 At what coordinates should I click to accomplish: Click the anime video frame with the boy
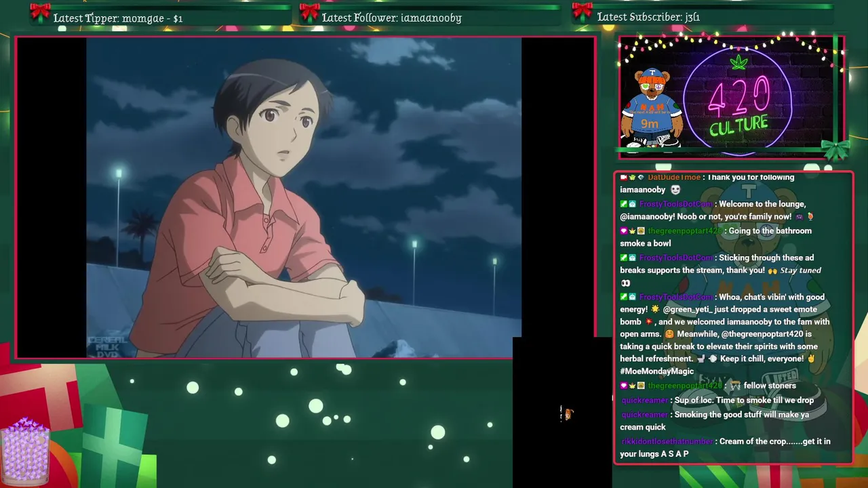coord(304,197)
